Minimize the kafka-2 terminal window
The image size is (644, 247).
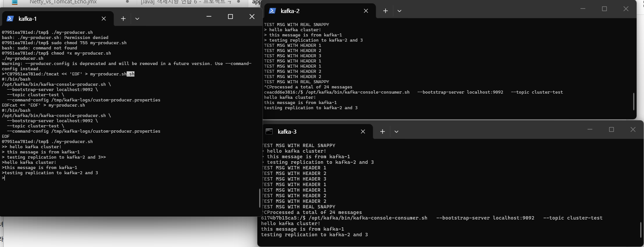(x=583, y=9)
